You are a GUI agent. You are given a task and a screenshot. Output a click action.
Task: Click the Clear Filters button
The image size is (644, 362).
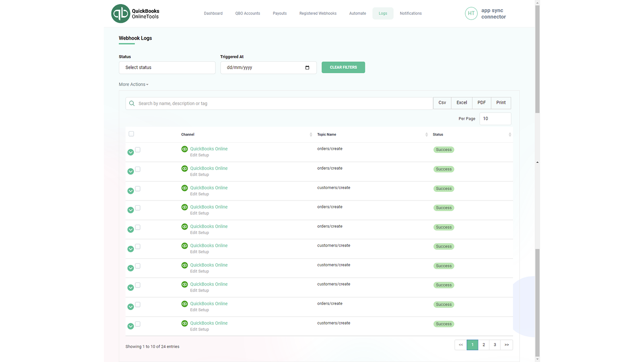343,67
